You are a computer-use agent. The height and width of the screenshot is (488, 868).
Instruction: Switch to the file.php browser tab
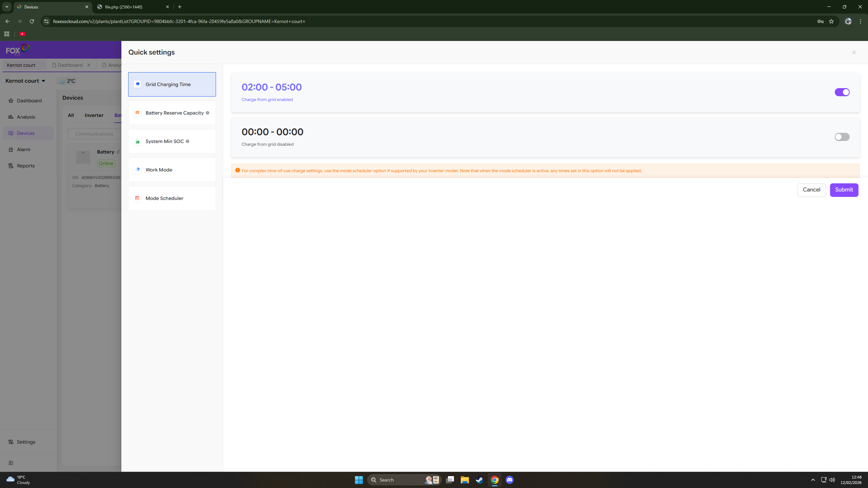[x=132, y=7]
